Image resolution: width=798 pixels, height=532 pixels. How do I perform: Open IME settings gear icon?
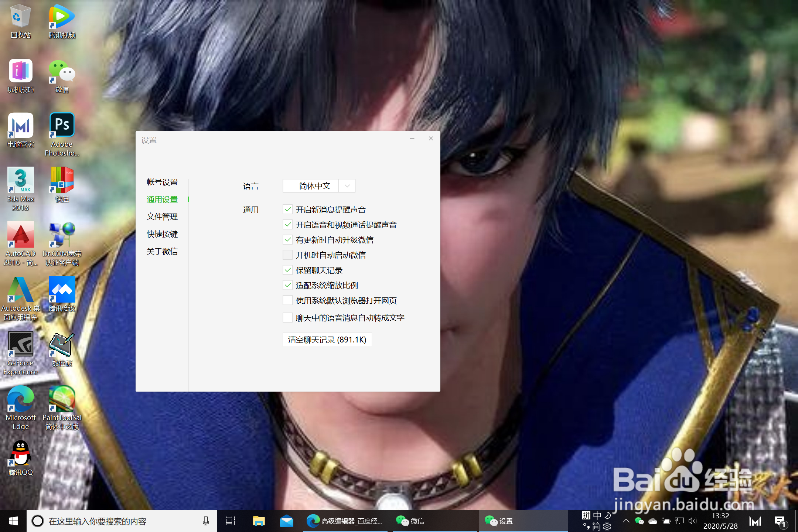[x=607, y=526]
